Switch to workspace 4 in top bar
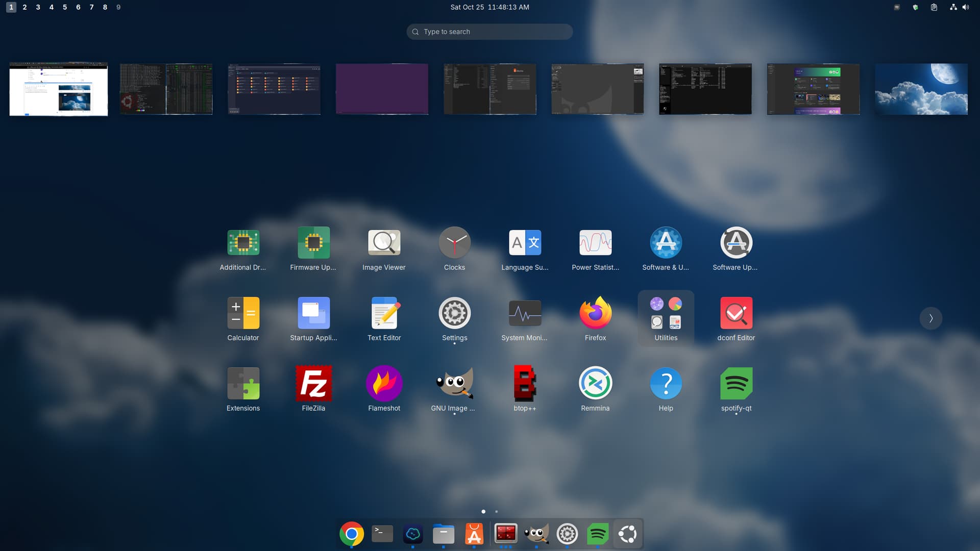Viewport: 980px width, 551px height. pyautogui.click(x=52, y=7)
